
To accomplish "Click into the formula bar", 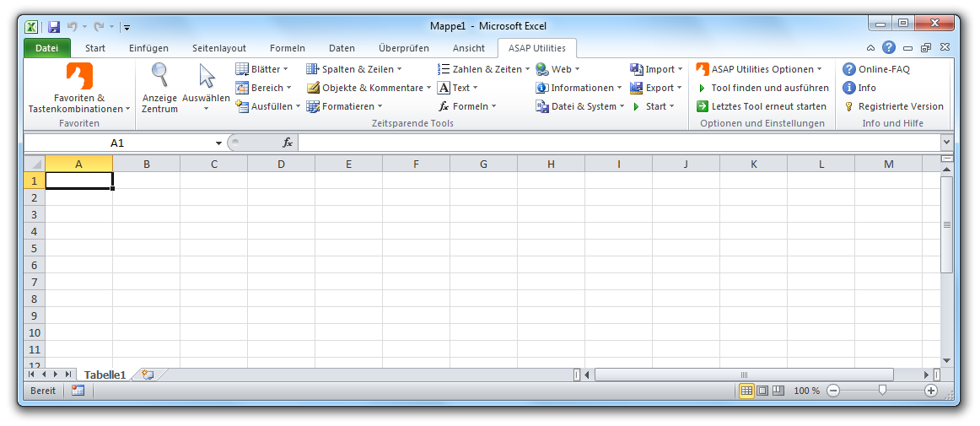I will click(619, 143).
